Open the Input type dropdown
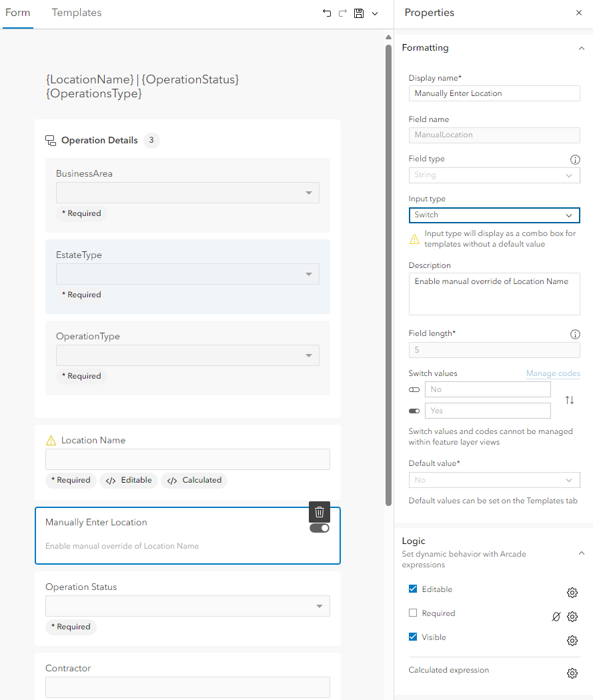Screen dimensions: 593x700 pos(494,215)
